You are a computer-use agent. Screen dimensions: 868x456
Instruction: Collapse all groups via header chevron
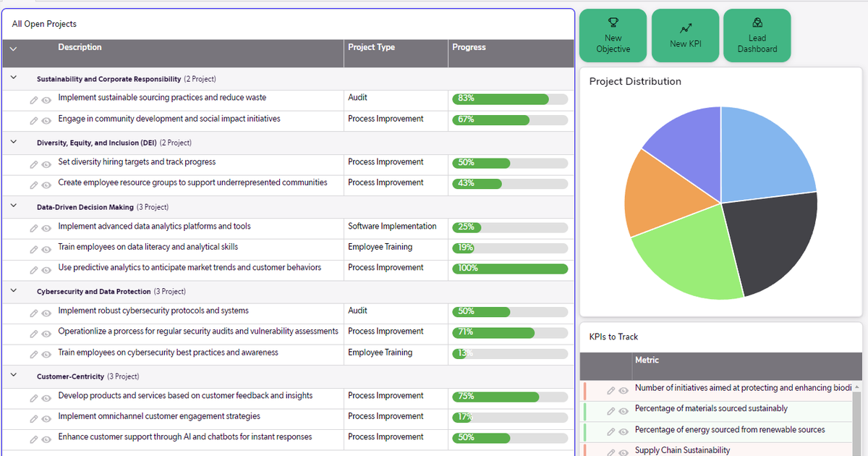tap(13, 48)
